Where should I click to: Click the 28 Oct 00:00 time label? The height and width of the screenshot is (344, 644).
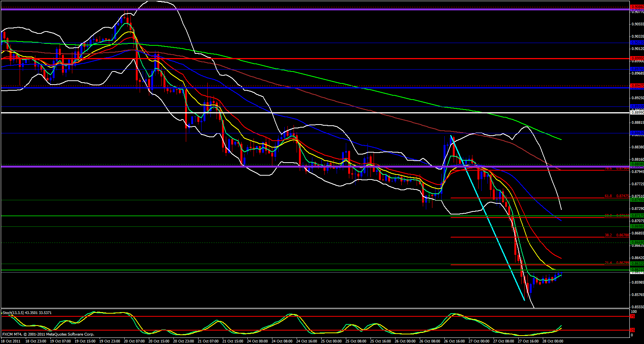552,341
